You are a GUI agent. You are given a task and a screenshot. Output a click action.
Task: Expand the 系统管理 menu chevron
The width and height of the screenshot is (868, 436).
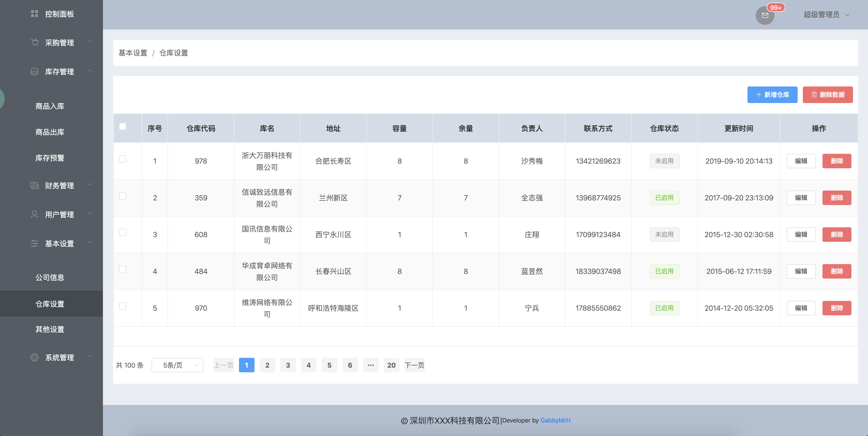[x=90, y=357]
